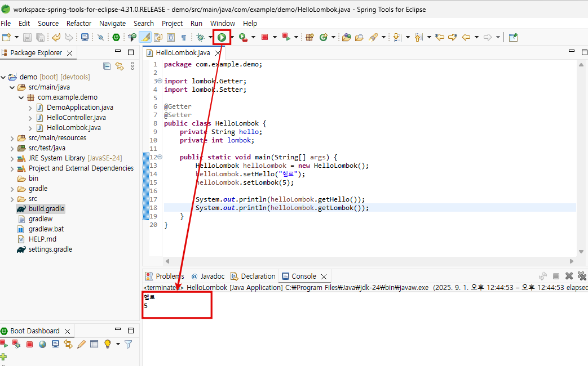The height and width of the screenshot is (366, 588).
Task: Click the Debug bug icon
Action: click(x=200, y=37)
